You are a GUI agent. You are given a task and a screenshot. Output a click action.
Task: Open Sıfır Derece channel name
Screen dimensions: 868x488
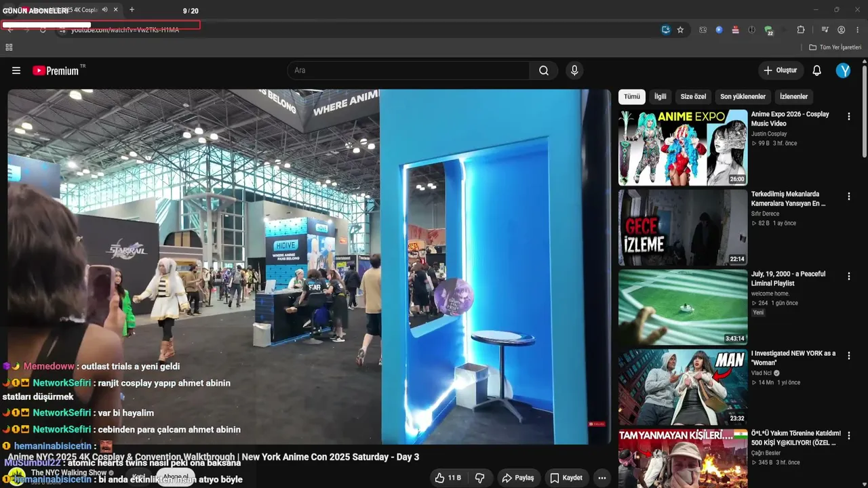click(765, 214)
